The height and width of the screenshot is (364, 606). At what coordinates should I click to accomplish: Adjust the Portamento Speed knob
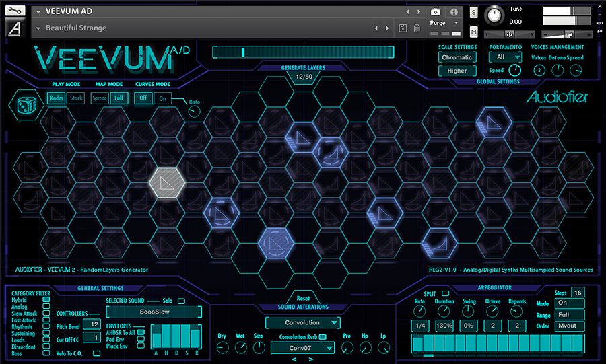point(514,70)
